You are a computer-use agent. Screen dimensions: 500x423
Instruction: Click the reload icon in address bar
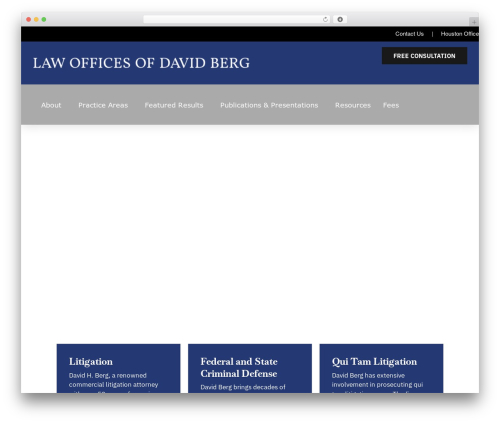[x=325, y=19]
